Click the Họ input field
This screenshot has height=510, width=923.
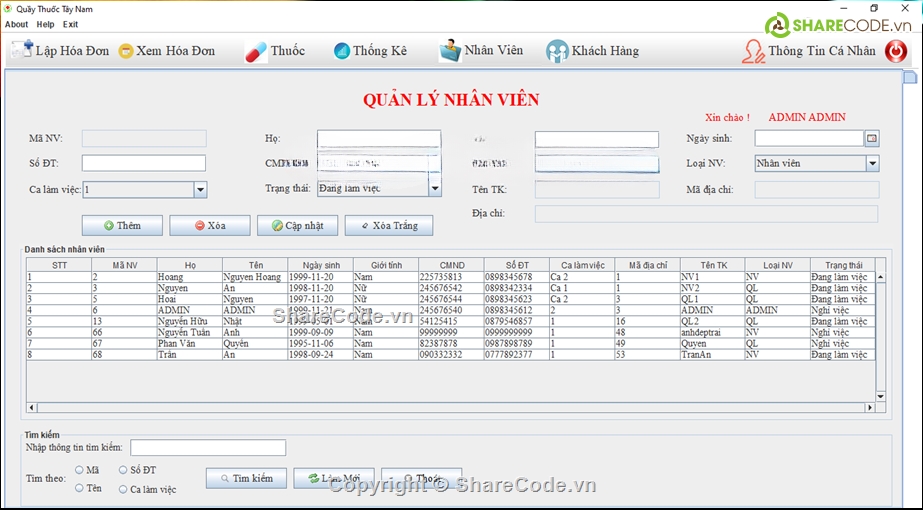[x=379, y=139]
